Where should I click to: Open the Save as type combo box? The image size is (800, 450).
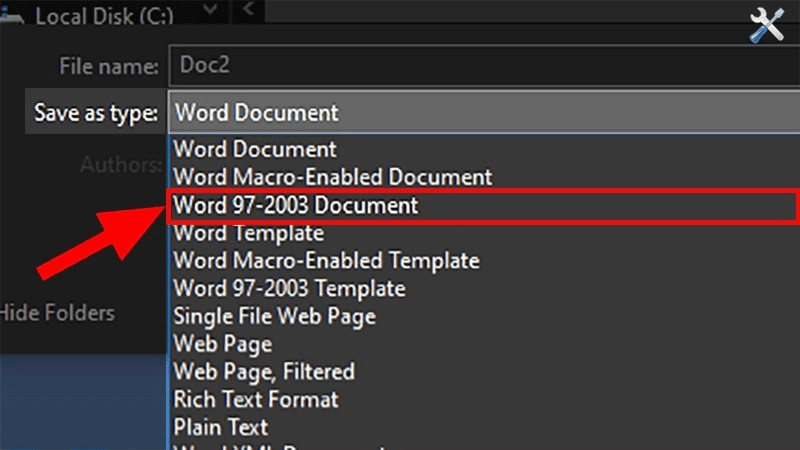coord(480,112)
